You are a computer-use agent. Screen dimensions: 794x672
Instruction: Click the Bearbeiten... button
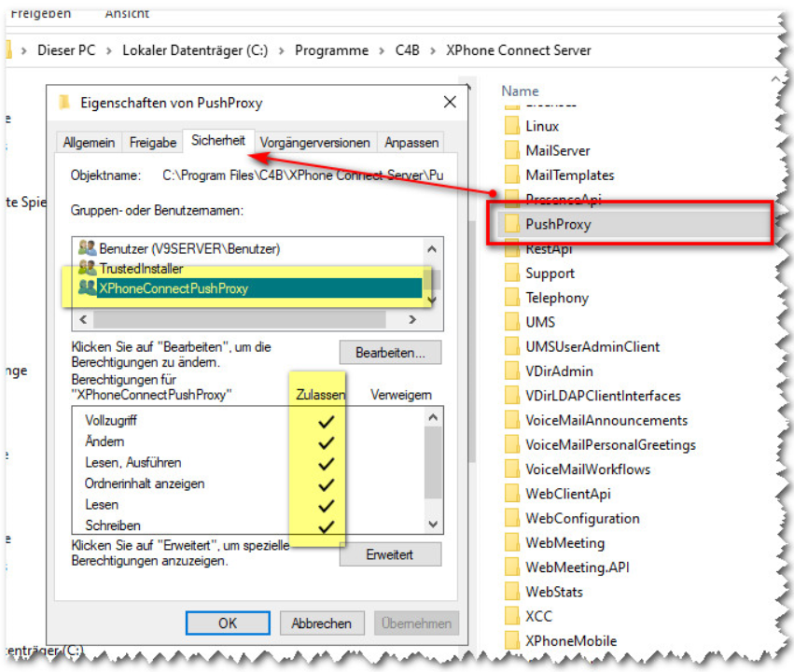390,352
